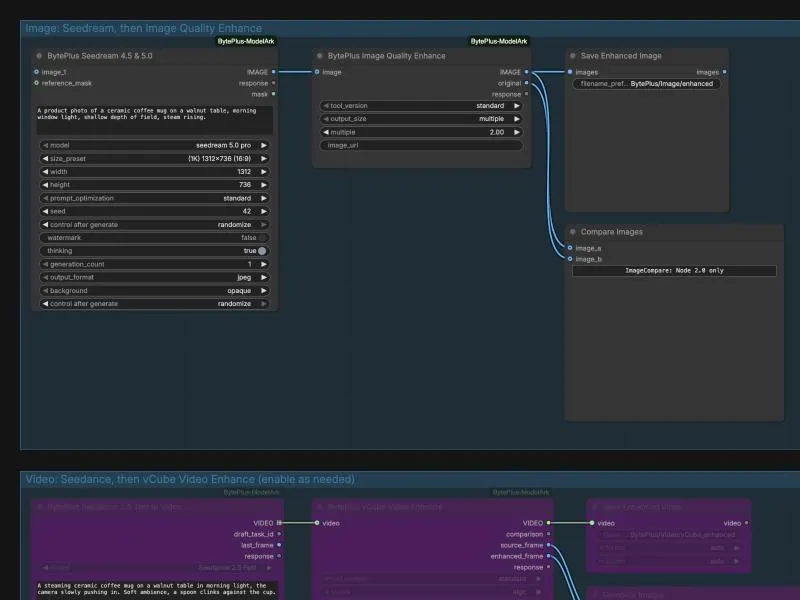800x600 pixels.
Task: Click the 'ImageCompare: Node 2.0 only' message box
Action: [x=674, y=270]
